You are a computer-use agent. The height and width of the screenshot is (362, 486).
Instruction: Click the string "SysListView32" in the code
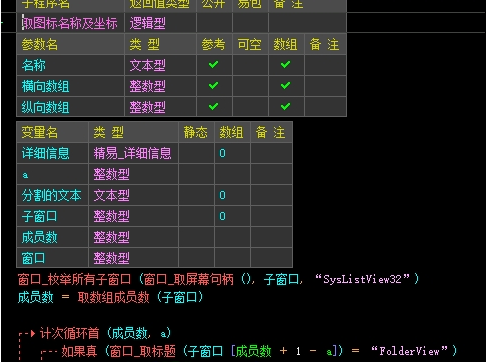[x=363, y=279]
